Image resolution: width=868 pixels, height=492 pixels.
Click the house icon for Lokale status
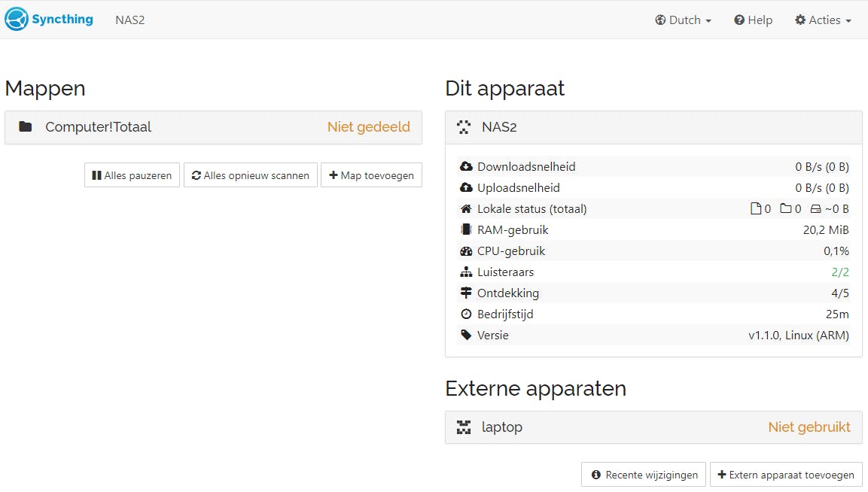click(466, 208)
